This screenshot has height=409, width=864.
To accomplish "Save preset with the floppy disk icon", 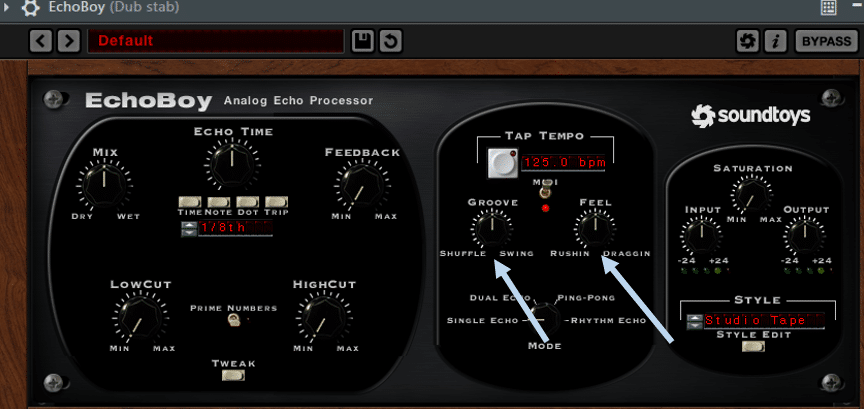I will (362, 41).
